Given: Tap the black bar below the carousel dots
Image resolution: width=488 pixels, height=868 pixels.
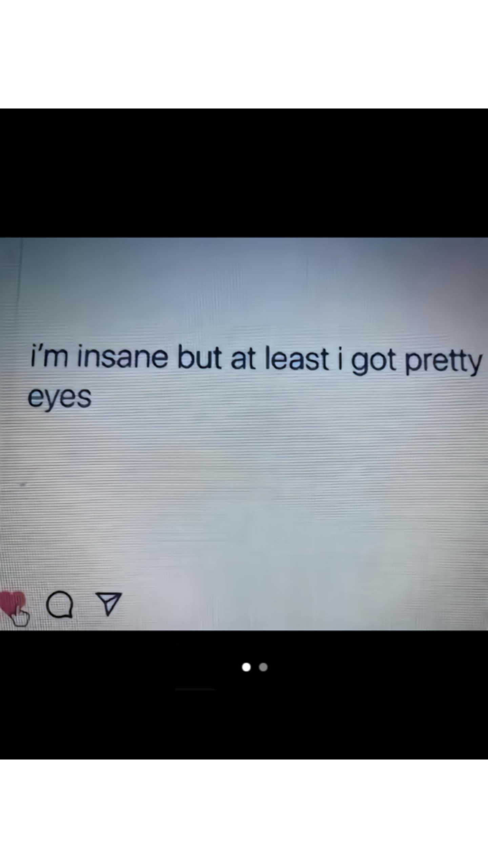Looking at the screenshot, I should [244, 726].
